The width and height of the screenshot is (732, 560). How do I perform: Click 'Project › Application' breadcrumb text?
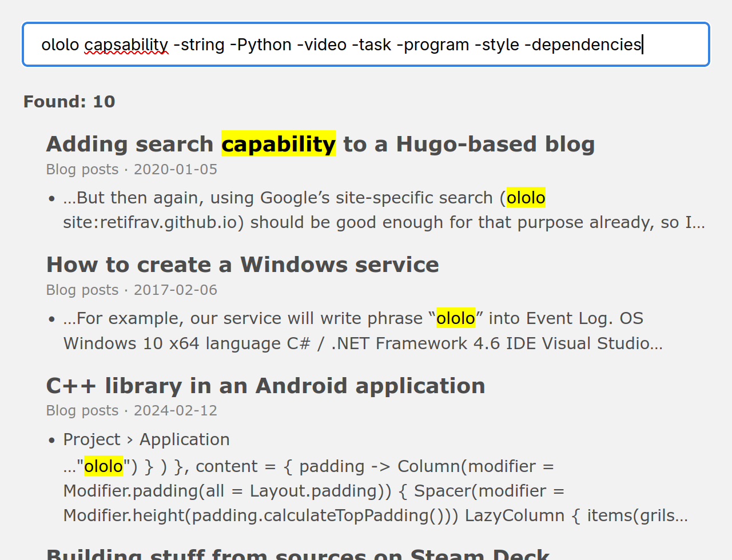click(146, 439)
